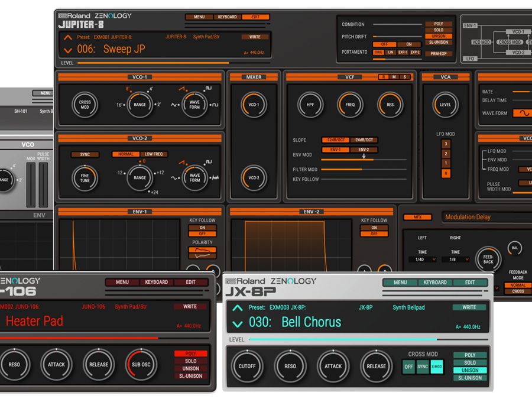The height and width of the screenshot is (399, 532).
Task: Click the HPF knob in VCF
Action: coord(310,105)
